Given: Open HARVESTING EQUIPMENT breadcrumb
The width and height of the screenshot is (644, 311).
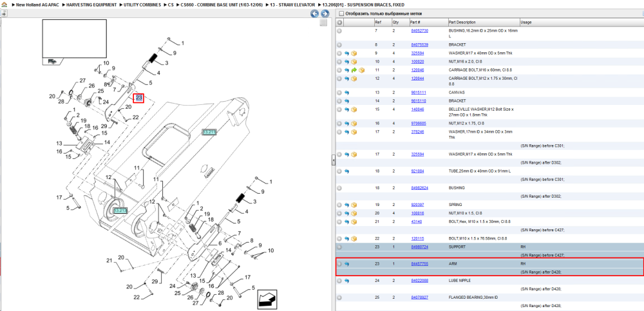Looking at the screenshot, I should [93, 5].
